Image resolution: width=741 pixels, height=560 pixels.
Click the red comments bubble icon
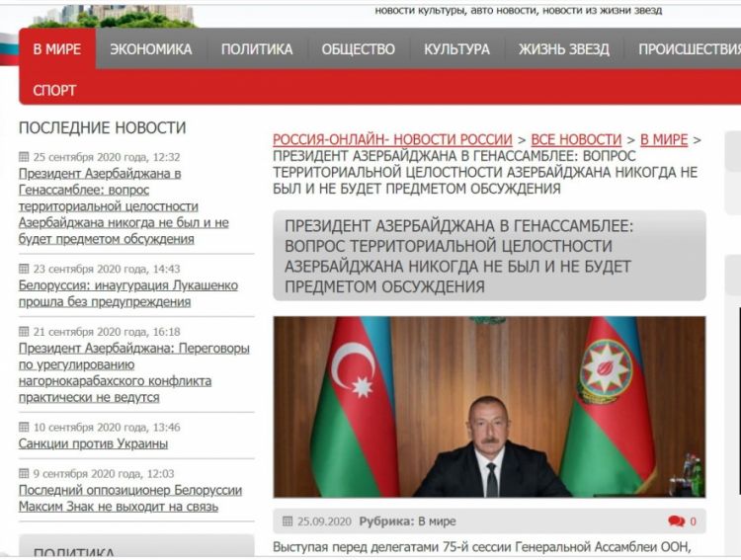676,521
